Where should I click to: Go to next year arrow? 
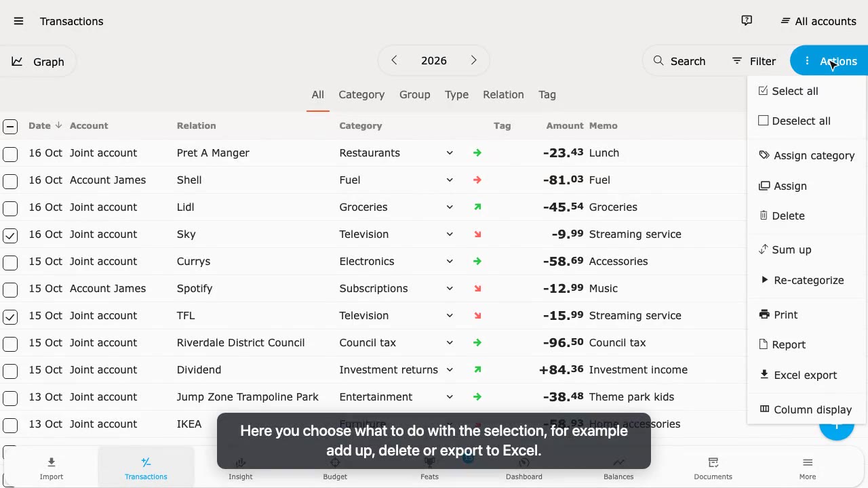tap(473, 60)
